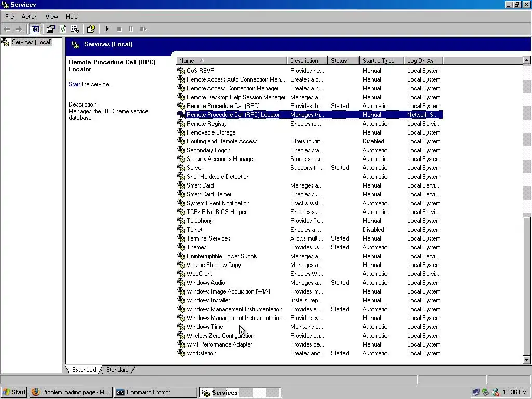
Task: Click the WebClient service icon
Action: coord(181,273)
